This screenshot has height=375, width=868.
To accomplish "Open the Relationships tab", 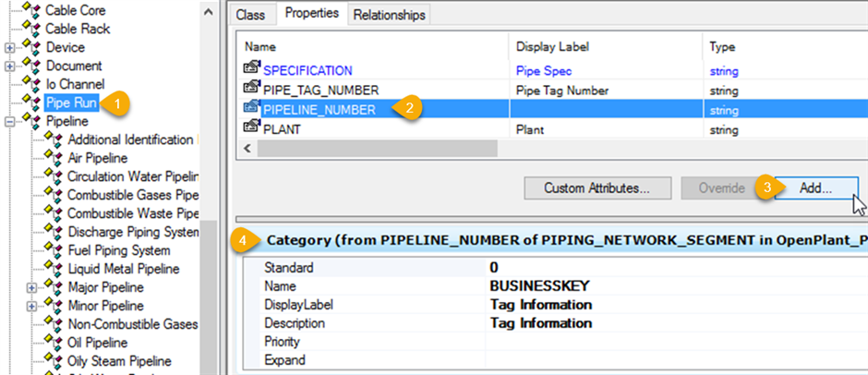I will click(389, 15).
